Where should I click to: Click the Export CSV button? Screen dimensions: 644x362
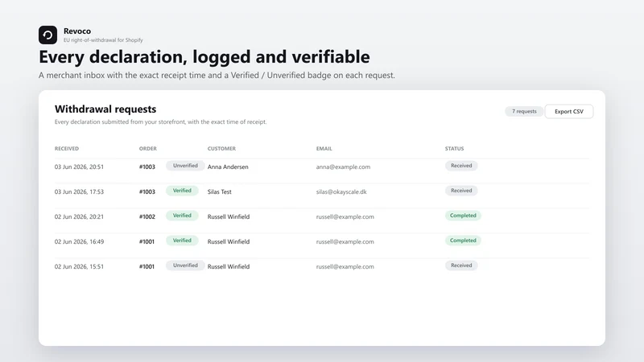pos(569,112)
